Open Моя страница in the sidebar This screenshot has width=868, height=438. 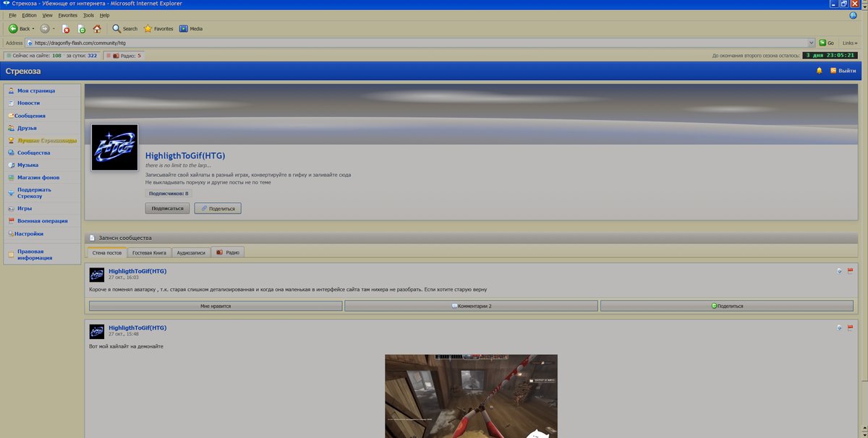36,91
